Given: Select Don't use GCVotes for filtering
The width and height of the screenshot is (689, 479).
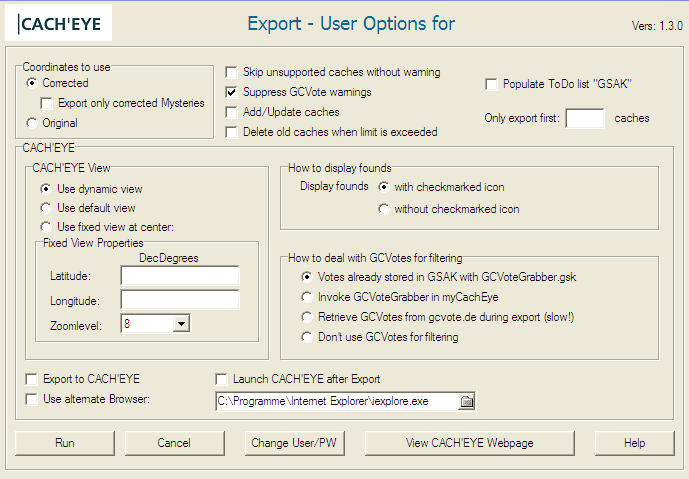Looking at the screenshot, I should 307,337.
